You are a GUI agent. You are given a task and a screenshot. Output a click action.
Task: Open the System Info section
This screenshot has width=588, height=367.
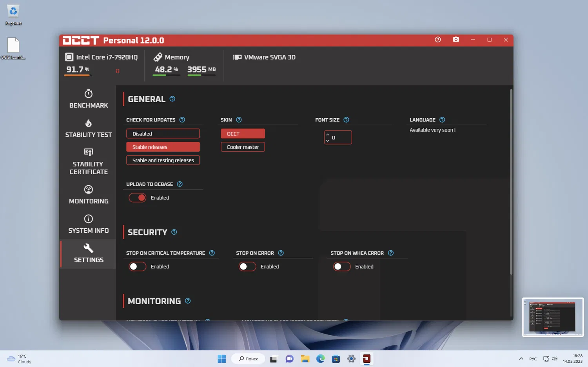click(89, 224)
